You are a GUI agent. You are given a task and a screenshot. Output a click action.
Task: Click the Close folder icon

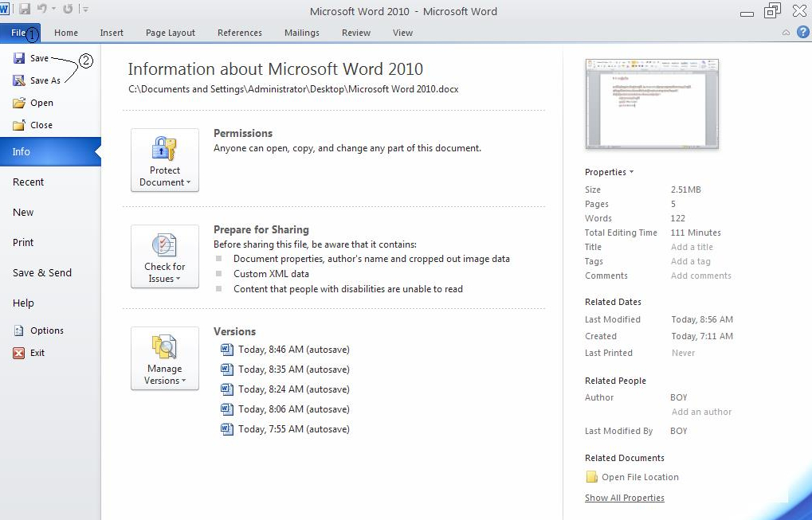click(x=19, y=125)
